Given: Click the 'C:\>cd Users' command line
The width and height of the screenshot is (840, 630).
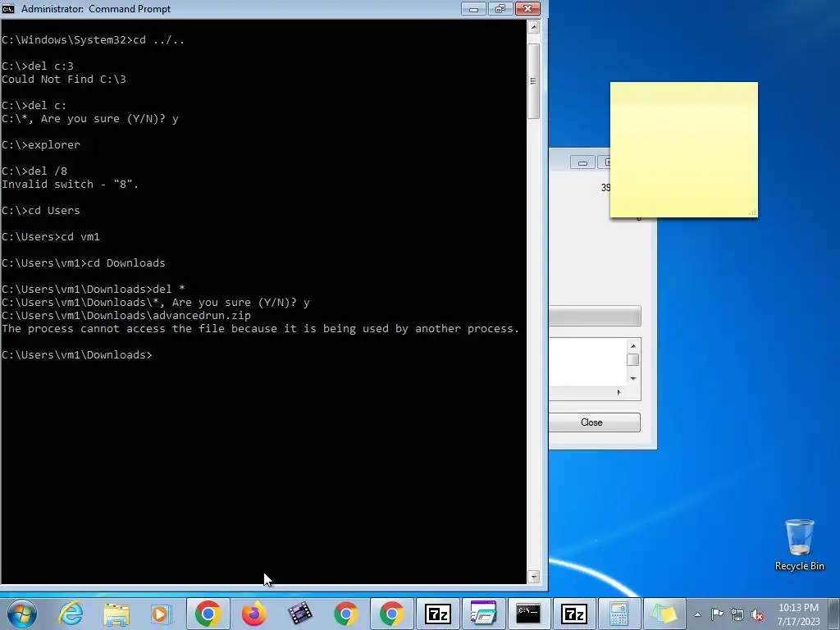Looking at the screenshot, I should (x=41, y=211).
